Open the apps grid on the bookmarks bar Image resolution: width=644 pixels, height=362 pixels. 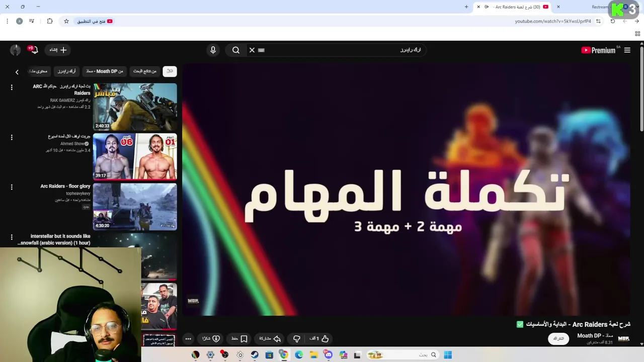[x=637, y=34]
